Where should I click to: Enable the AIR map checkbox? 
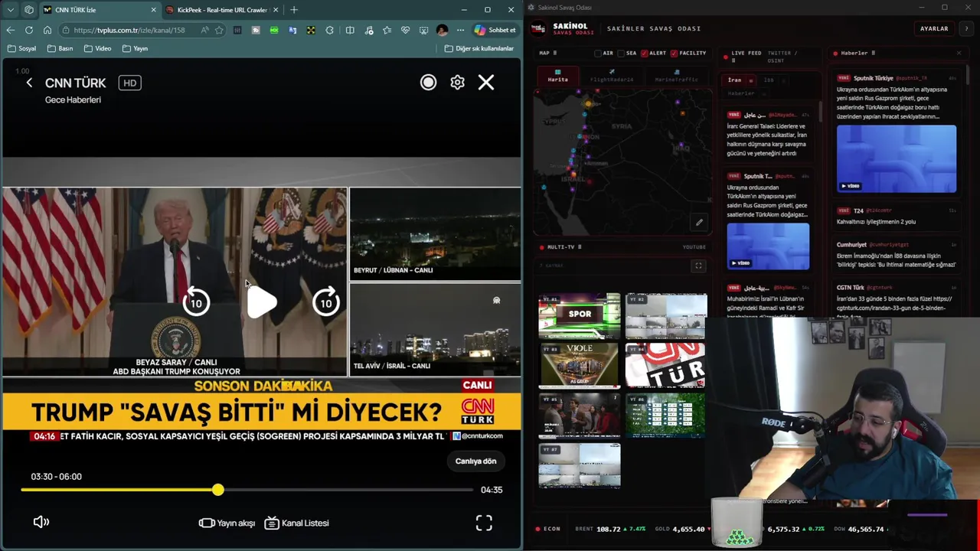coord(598,54)
